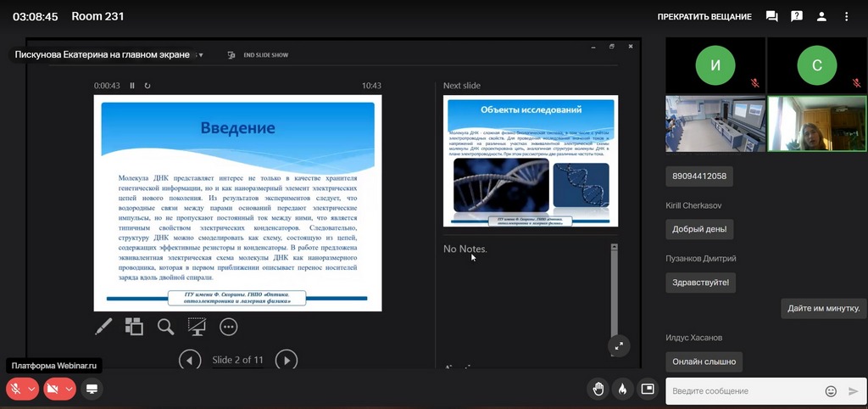The width and height of the screenshot is (868, 409).
Task: Expand the camera options arrow
Action: tap(70, 389)
